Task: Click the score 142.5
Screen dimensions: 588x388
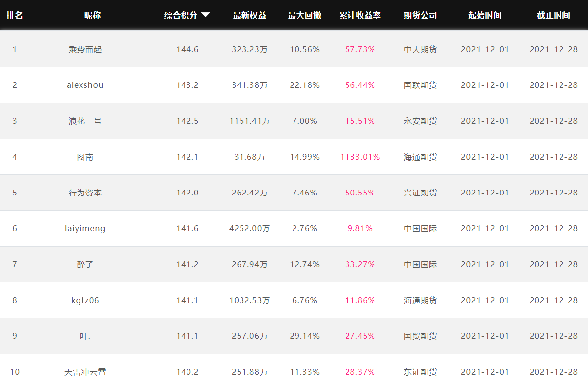Action: (x=187, y=121)
